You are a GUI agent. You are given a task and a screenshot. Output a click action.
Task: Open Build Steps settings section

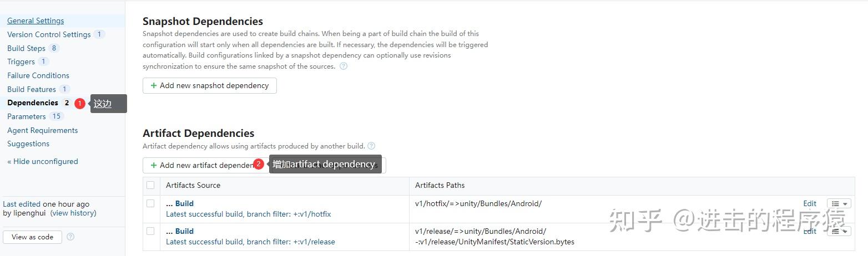(26, 48)
